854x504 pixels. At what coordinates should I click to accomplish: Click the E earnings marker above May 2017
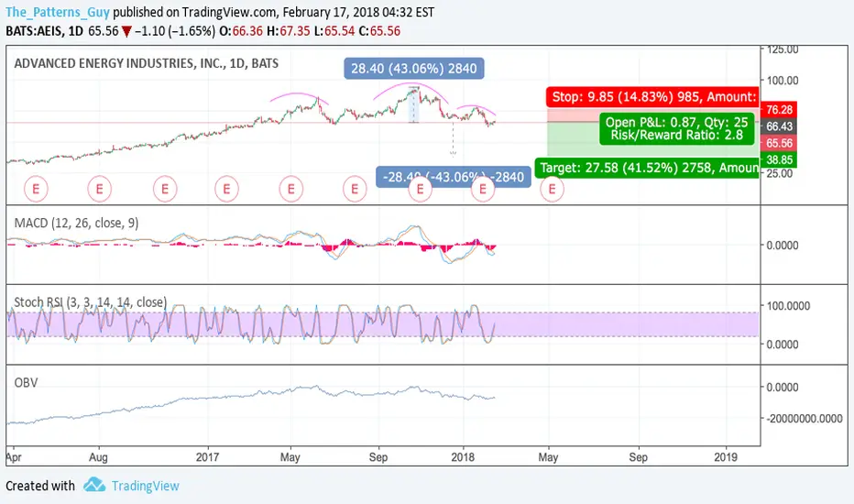pyautogui.click(x=290, y=189)
